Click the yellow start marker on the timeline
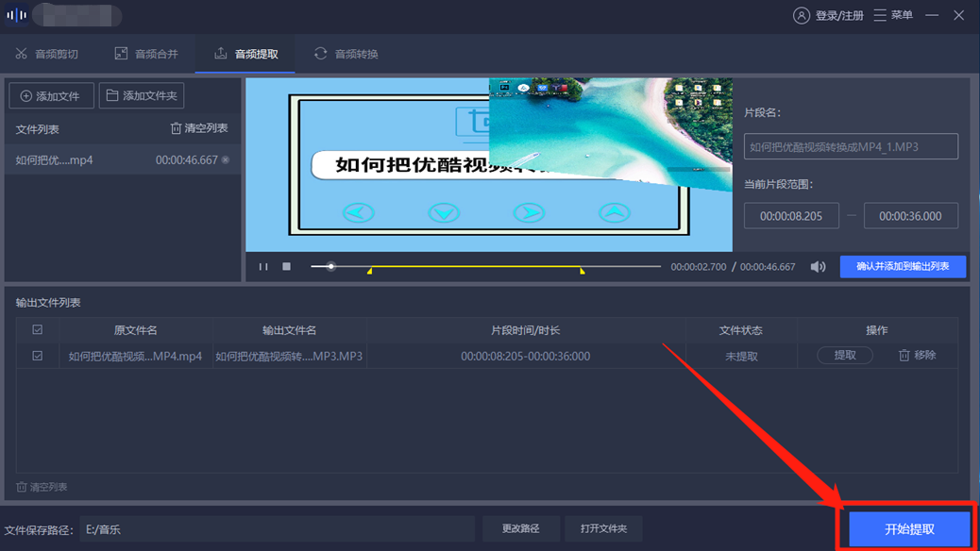The width and height of the screenshot is (980, 551). click(370, 271)
